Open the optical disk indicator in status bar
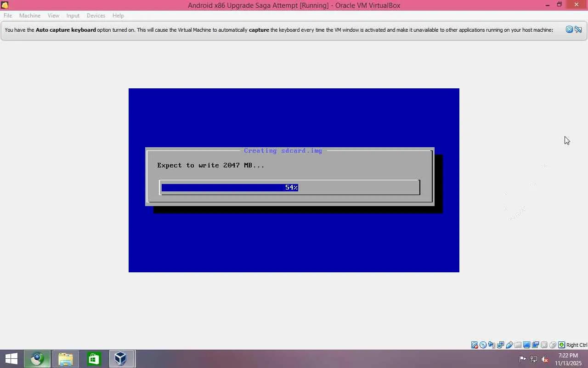This screenshot has width=588, height=368. 483,345
